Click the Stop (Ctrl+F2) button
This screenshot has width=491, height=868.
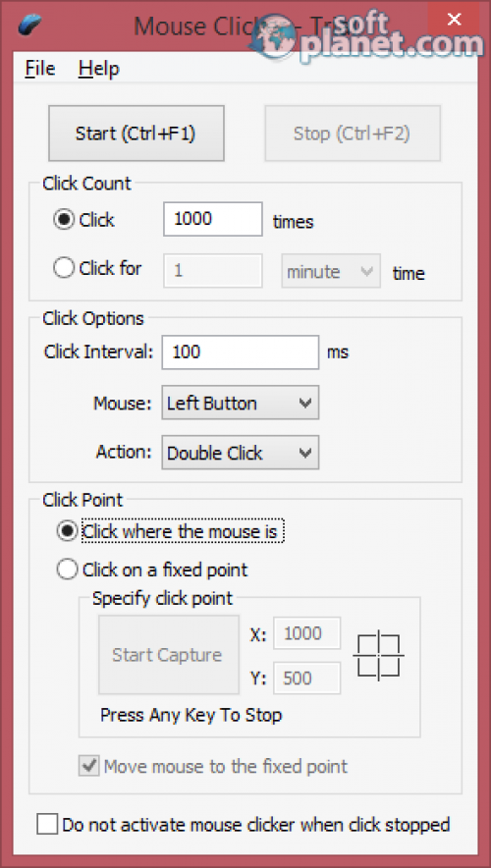pos(353,134)
